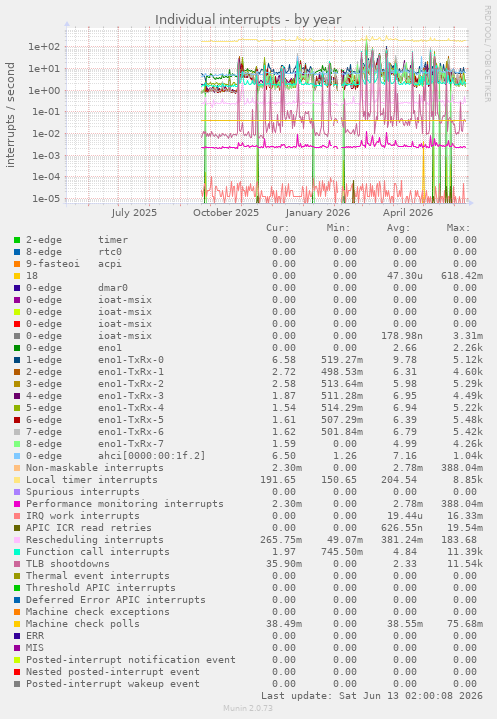Select the Local timer interrupts legend label
497x719 pixels.
[x=92, y=480]
